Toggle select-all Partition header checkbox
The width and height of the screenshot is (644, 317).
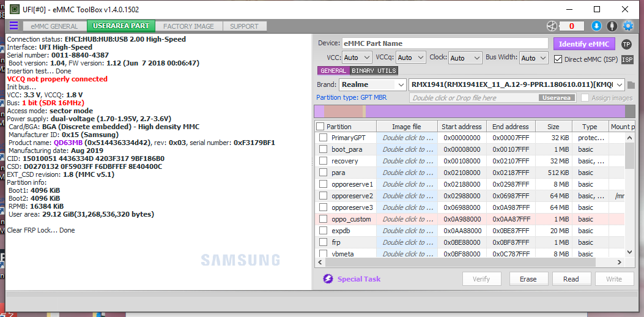(320, 126)
